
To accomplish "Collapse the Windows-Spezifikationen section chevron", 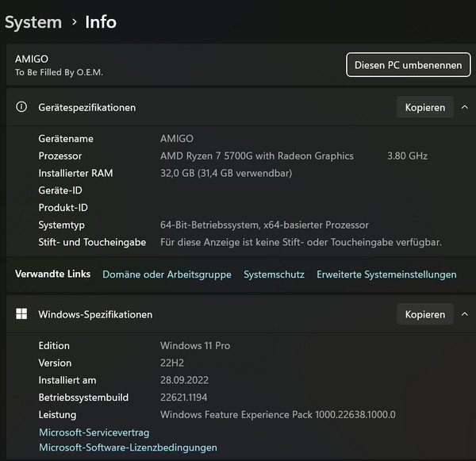I will click(464, 314).
